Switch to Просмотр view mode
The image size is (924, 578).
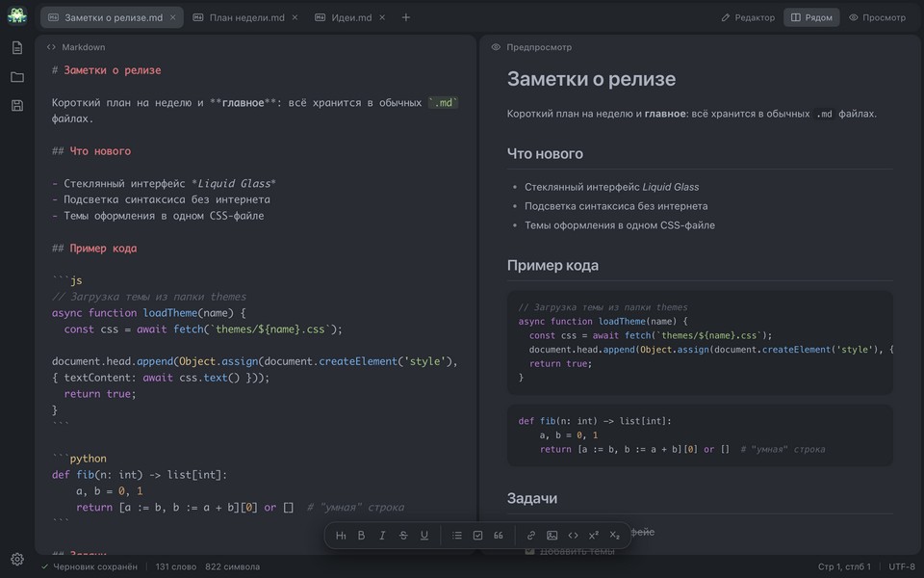pyautogui.click(x=878, y=17)
